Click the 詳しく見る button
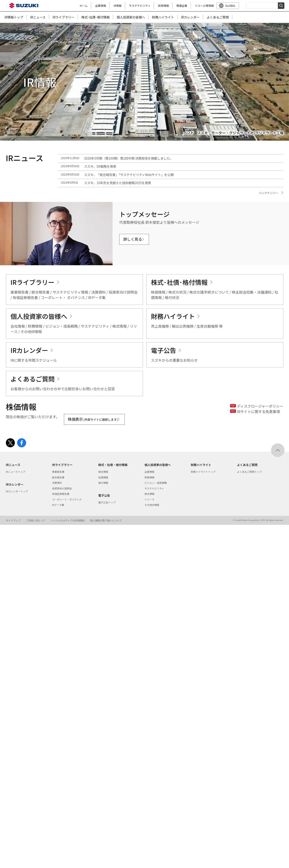 [134, 239]
